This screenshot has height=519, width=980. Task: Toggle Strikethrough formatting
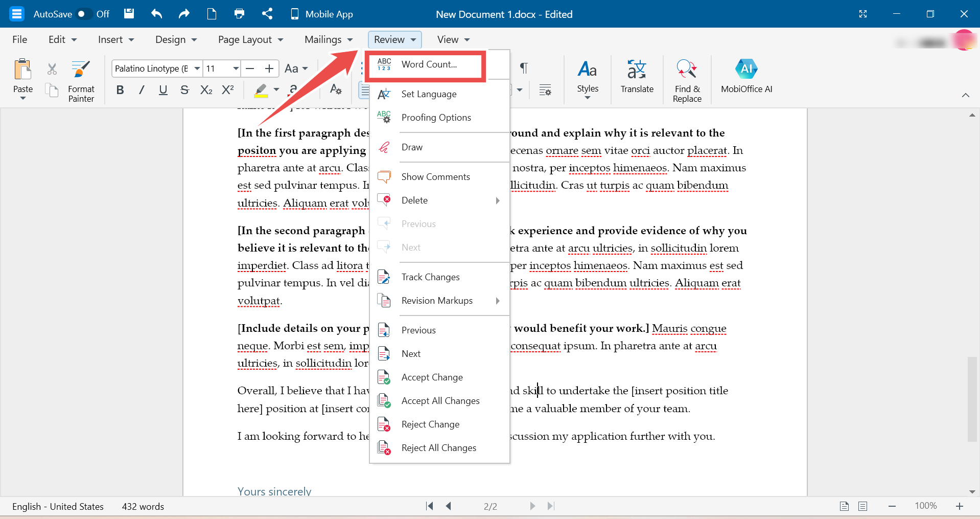(x=184, y=90)
